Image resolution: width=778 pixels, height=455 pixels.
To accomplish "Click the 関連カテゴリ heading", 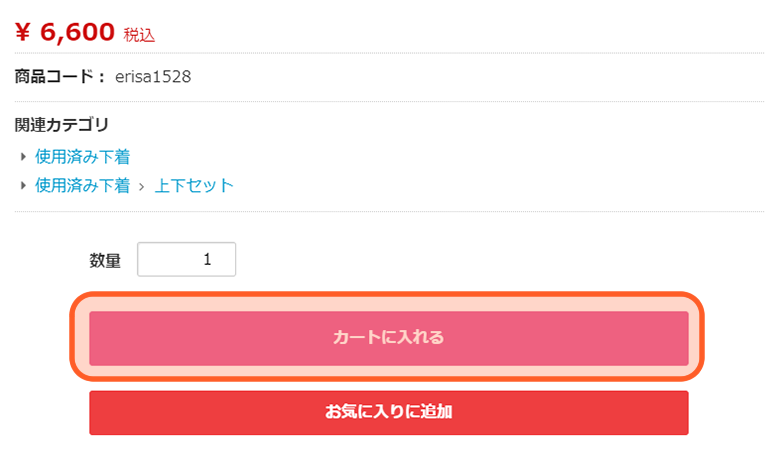I will pos(62,125).
